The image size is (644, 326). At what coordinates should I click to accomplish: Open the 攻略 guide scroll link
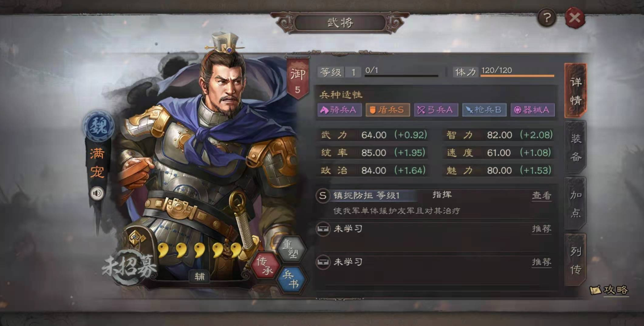[x=609, y=290]
